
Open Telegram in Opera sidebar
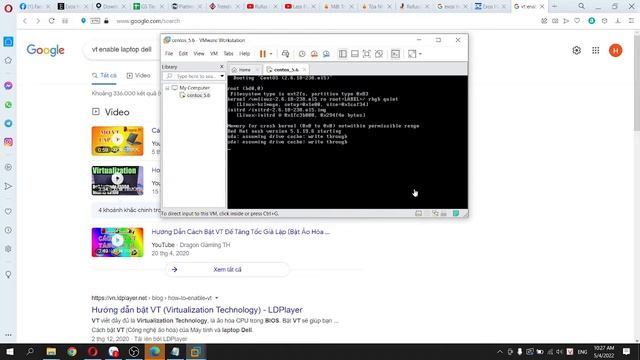pyautogui.click(x=8, y=123)
